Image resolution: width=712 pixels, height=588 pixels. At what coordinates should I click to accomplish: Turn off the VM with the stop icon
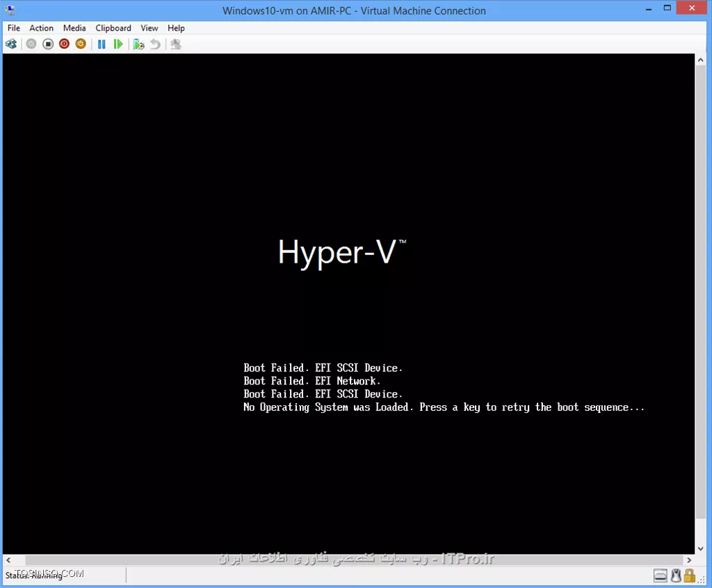48,44
